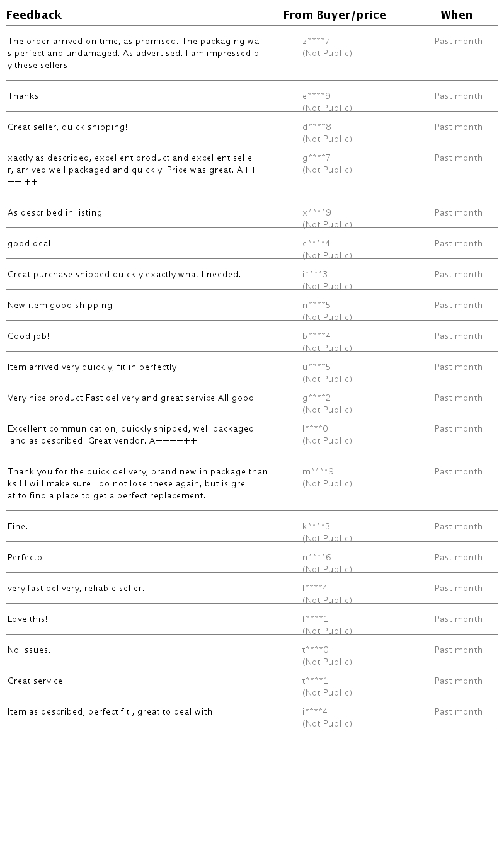Select buyer d****8's name
The height and width of the screenshot is (862, 504).
click(316, 127)
